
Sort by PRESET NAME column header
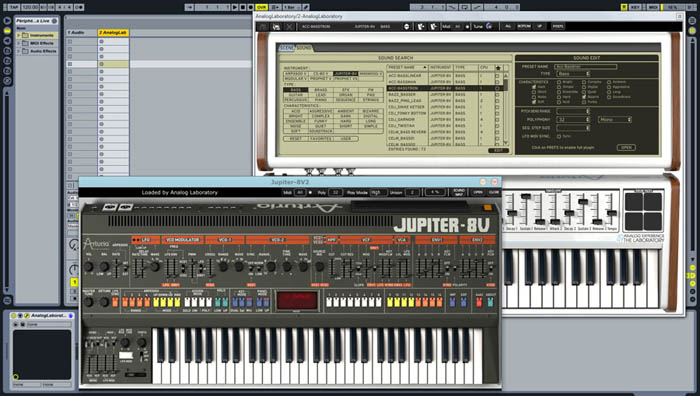tap(407, 67)
